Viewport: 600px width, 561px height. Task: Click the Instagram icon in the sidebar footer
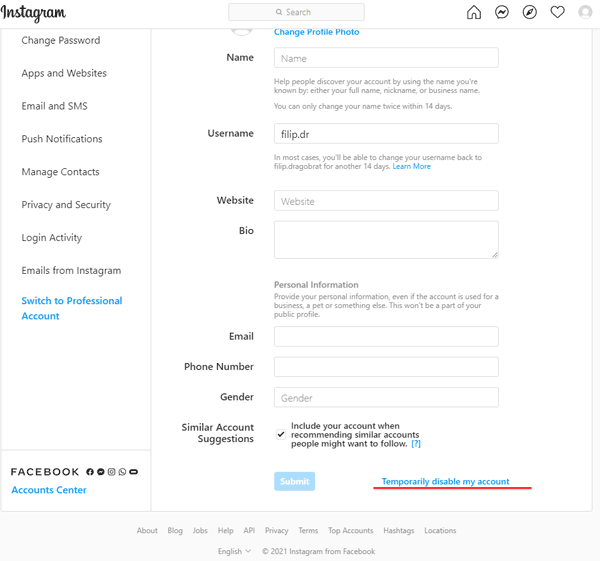(111, 472)
